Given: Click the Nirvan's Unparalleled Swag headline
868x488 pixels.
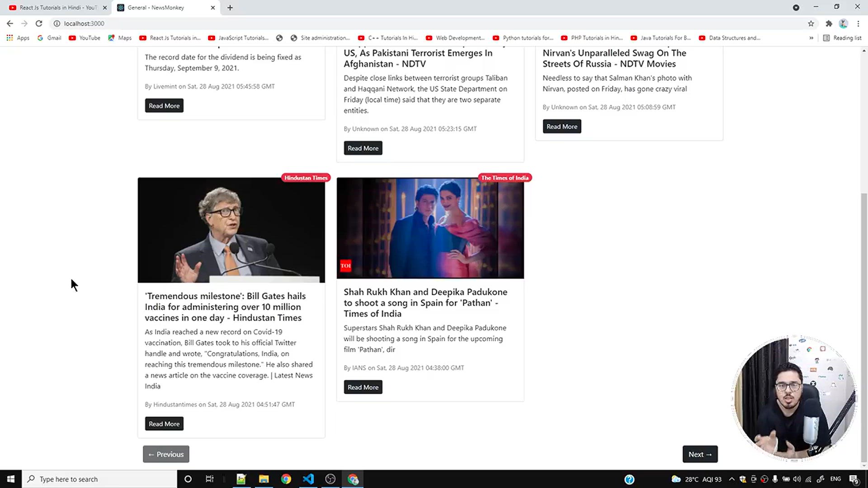Looking at the screenshot, I should 614,58.
